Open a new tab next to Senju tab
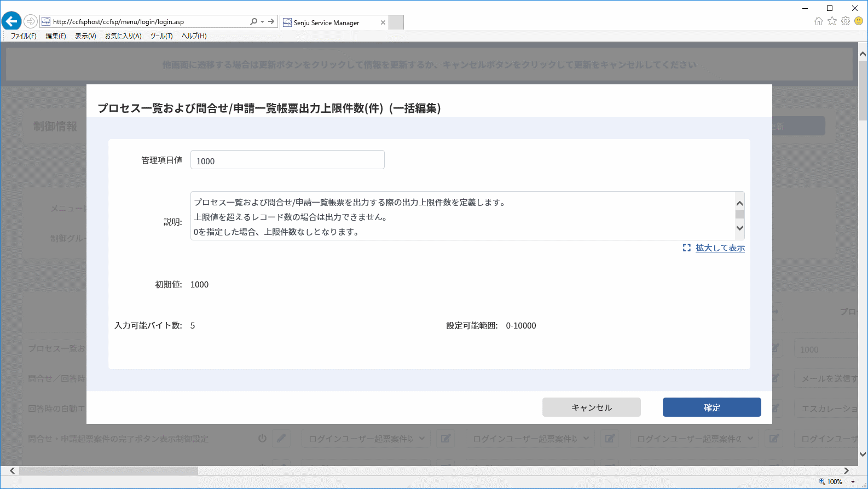Viewport: 868px width, 489px height. [396, 22]
